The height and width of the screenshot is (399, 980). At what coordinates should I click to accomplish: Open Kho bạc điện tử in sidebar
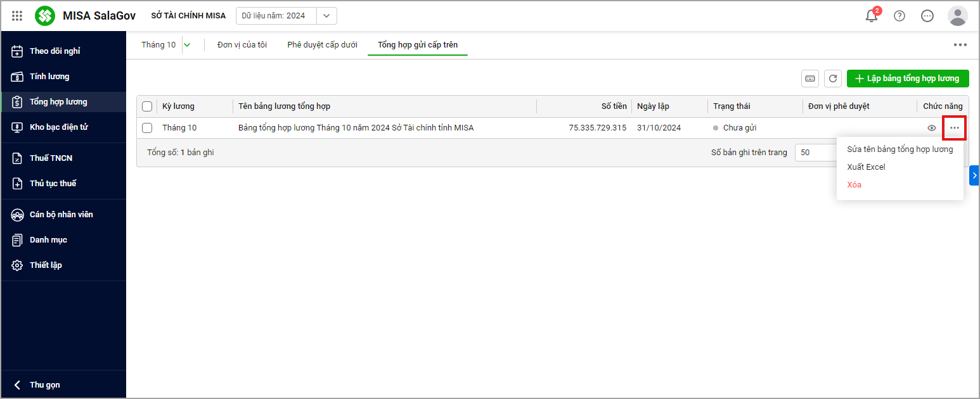(x=58, y=127)
